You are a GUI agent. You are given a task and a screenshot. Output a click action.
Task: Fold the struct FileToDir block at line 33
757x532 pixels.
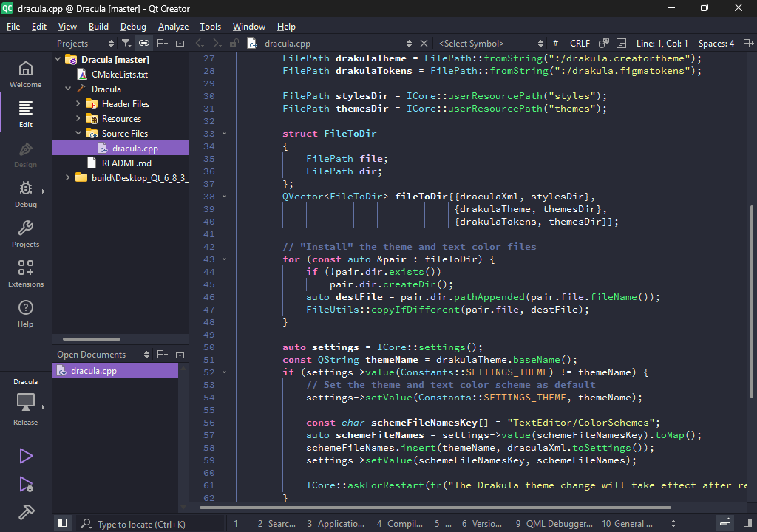point(225,134)
